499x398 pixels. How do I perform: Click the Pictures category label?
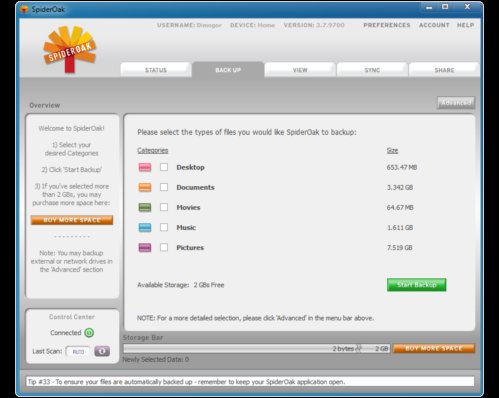(x=190, y=248)
